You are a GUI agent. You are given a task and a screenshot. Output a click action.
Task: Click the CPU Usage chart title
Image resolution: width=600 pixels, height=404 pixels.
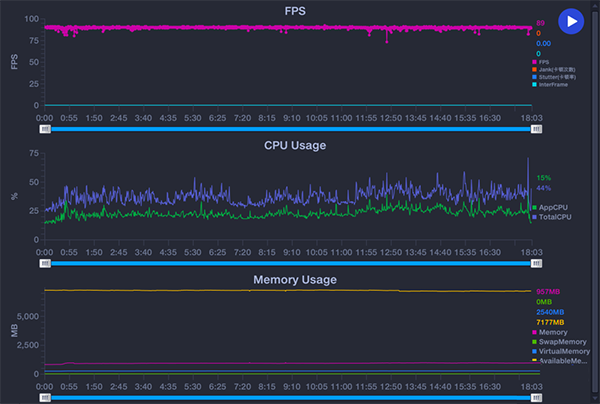(294, 145)
